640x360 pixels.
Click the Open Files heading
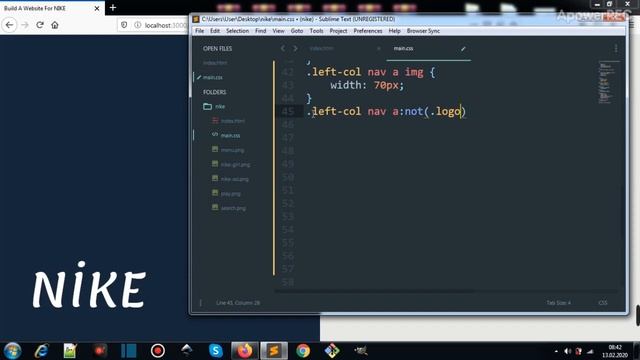click(x=217, y=49)
